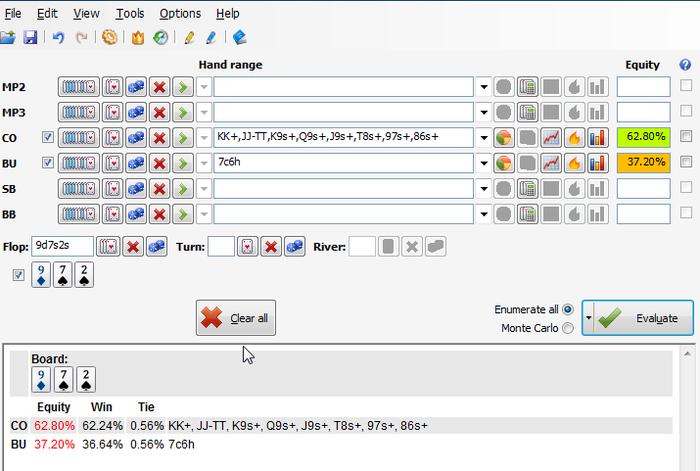Click the green globe clock toolbar icon

pos(160,38)
